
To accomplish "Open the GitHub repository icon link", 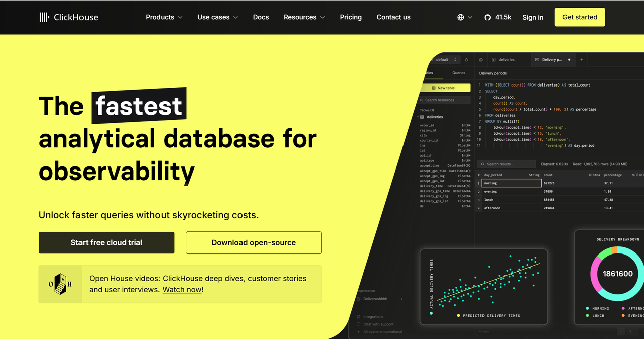I will pos(487,17).
